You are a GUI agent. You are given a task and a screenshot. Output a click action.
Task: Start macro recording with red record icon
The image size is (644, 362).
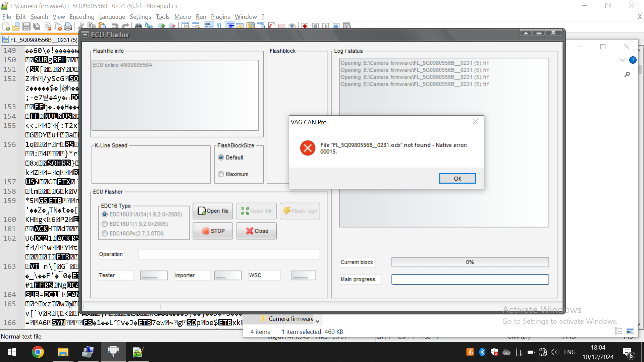pyautogui.click(x=305, y=26)
